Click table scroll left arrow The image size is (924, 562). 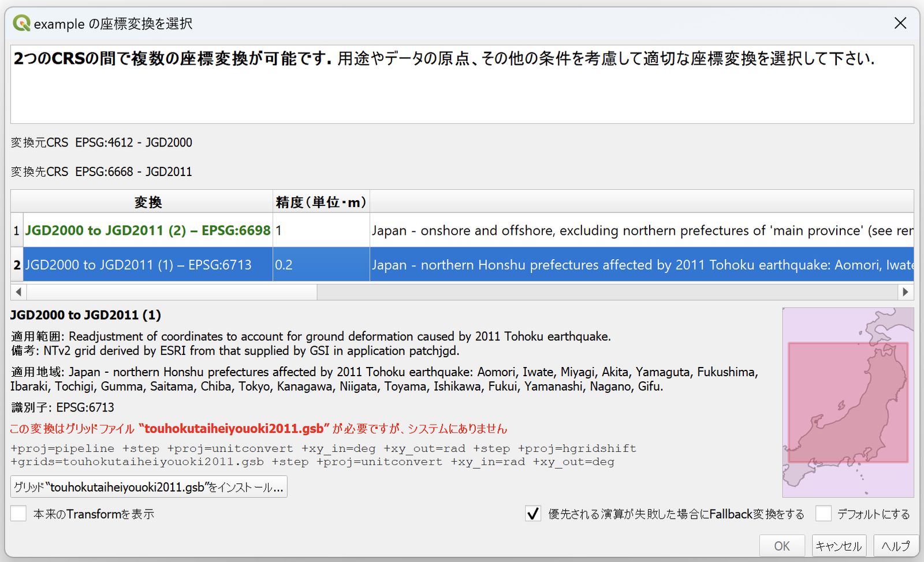[x=18, y=292]
